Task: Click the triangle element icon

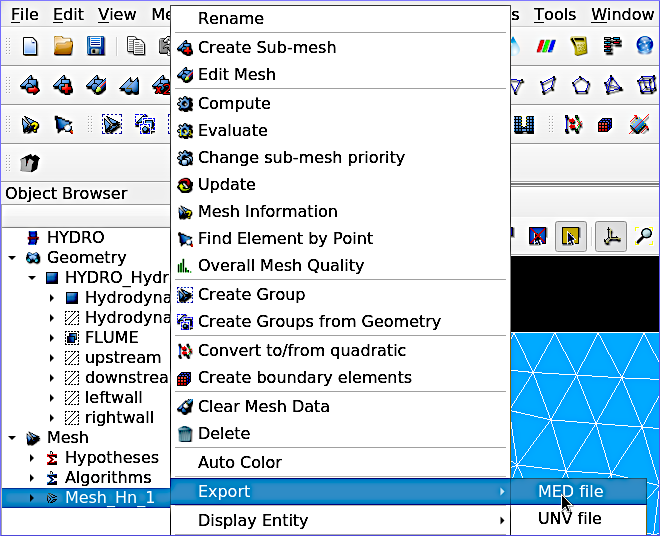Action: [516, 85]
